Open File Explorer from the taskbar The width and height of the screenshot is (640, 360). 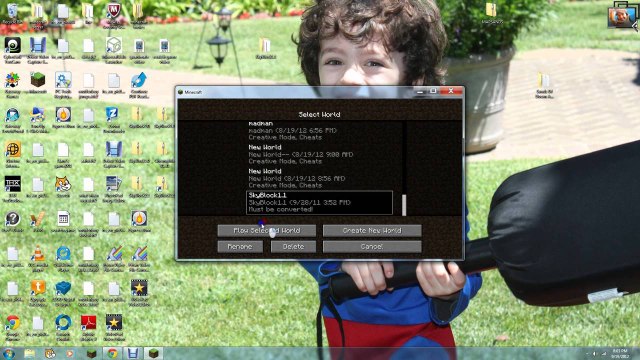[x=29, y=353]
